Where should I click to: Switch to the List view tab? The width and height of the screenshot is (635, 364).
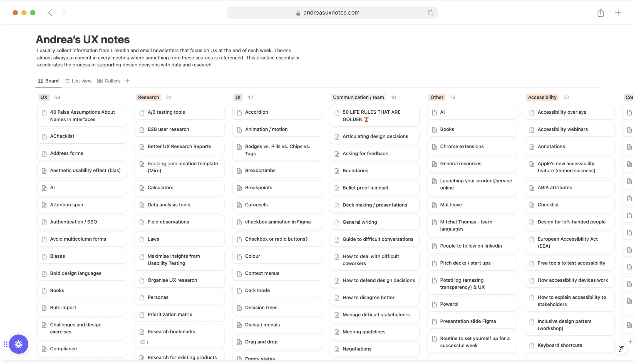click(x=78, y=81)
